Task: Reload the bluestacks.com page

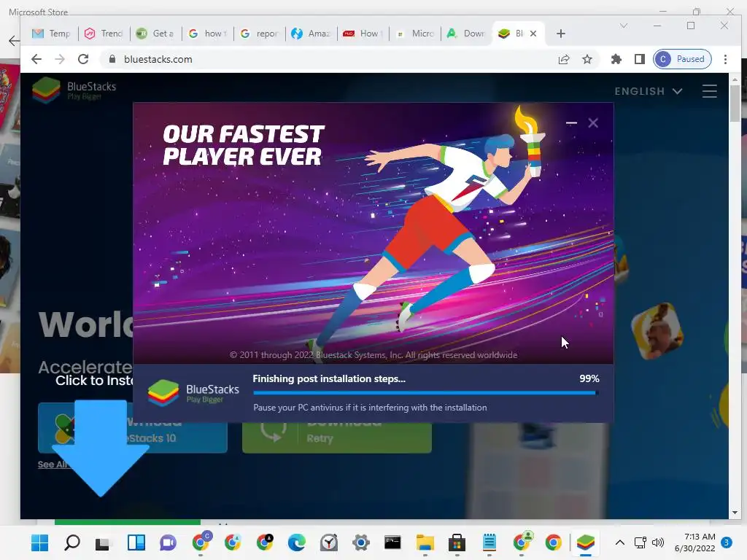Action: (83, 59)
